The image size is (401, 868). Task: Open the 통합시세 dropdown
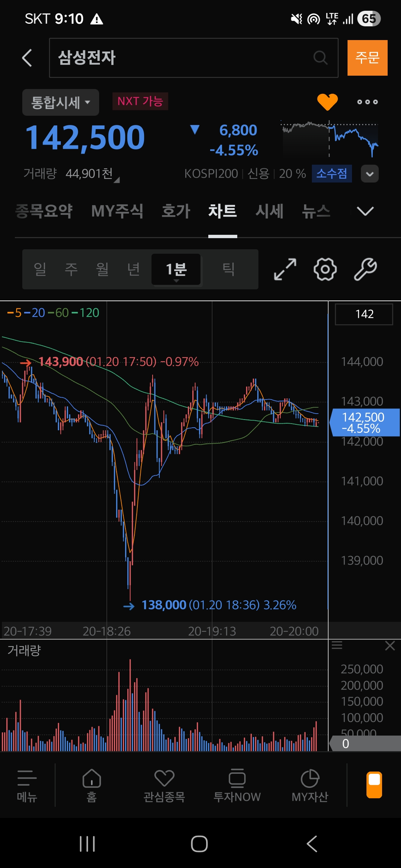[x=61, y=102]
